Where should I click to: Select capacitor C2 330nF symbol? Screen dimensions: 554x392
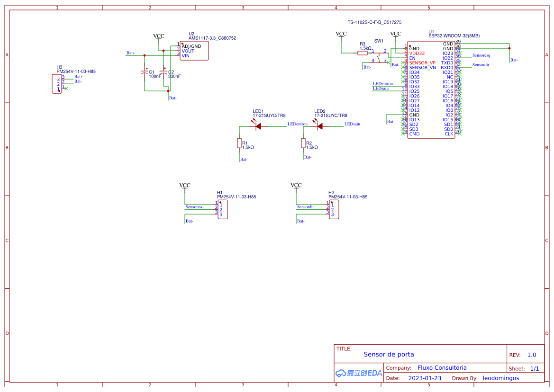(x=164, y=73)
